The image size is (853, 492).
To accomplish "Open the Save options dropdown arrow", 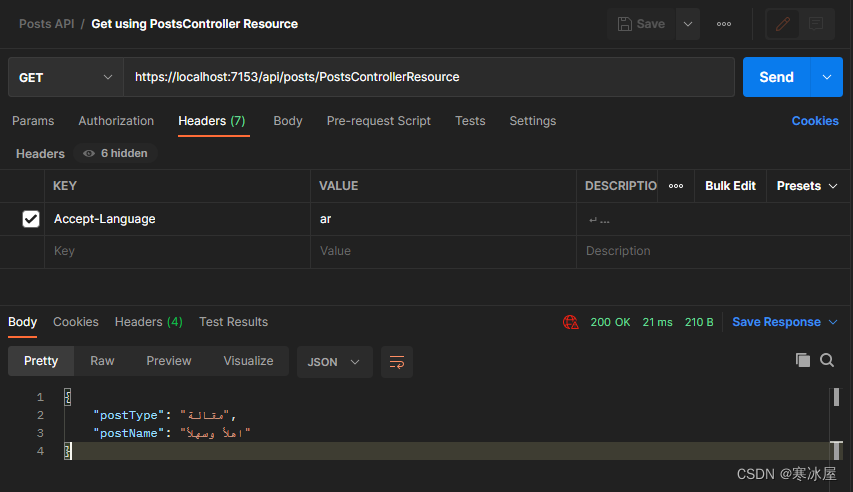I will point(688,24).
